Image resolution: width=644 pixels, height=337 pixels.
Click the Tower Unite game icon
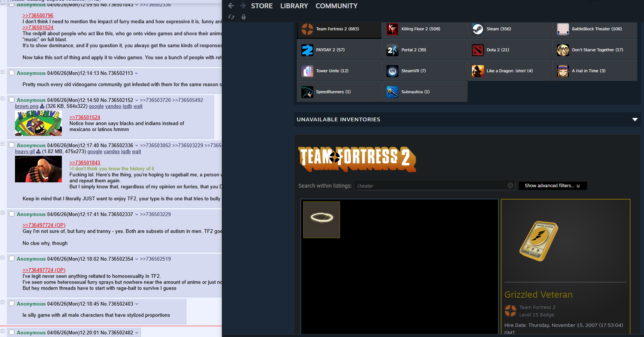[x=307, y=71]
